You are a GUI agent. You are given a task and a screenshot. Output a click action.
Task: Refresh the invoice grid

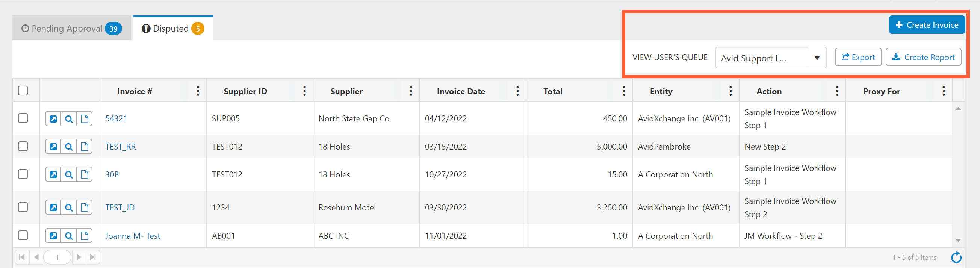point(956,258)
